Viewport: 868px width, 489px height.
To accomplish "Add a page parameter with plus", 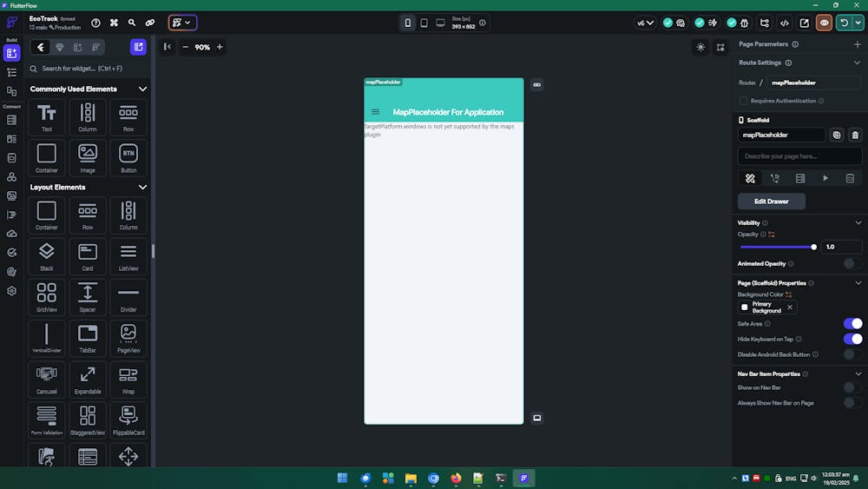I will click(858, 44).
